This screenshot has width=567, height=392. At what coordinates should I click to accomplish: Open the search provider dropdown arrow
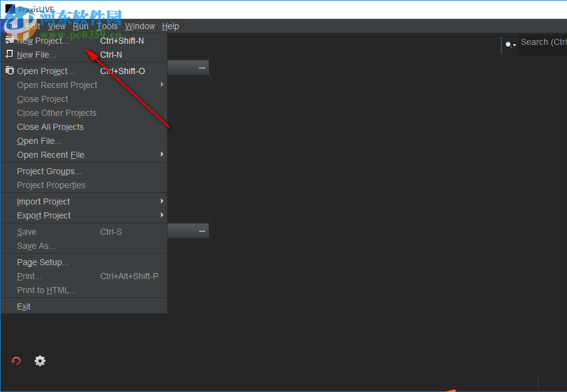click(x=514, y=46)
